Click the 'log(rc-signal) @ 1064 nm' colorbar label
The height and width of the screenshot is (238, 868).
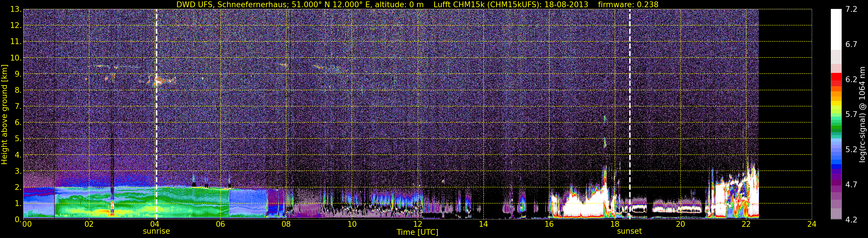[x=863, y=114]
